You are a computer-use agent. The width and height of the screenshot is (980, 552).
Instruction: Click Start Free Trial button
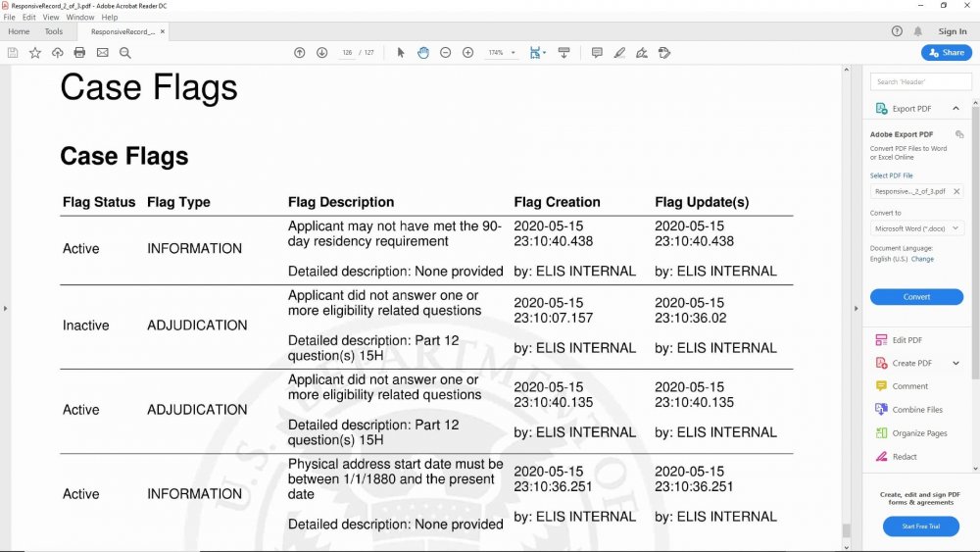(920, 527)
